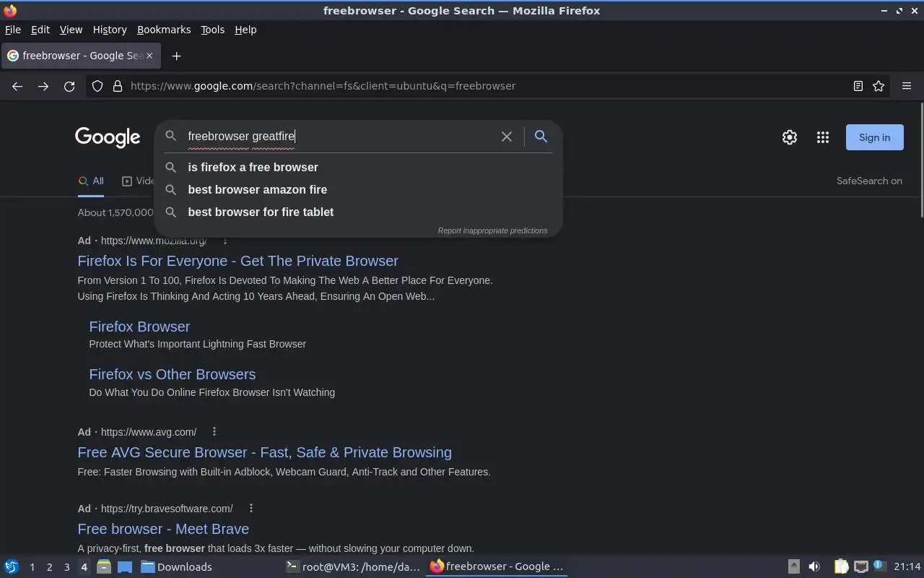Switch to workspace 3
Viewport: 924px width, 578px height.
(66, 567)
